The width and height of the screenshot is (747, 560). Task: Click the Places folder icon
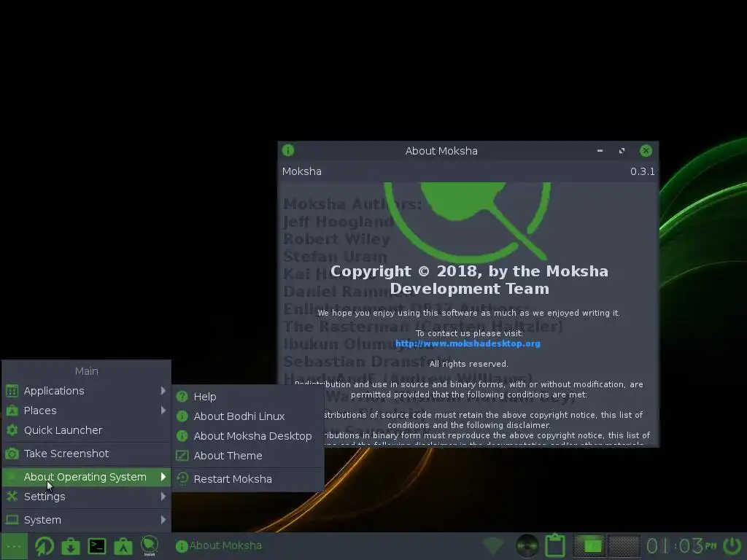12,411
